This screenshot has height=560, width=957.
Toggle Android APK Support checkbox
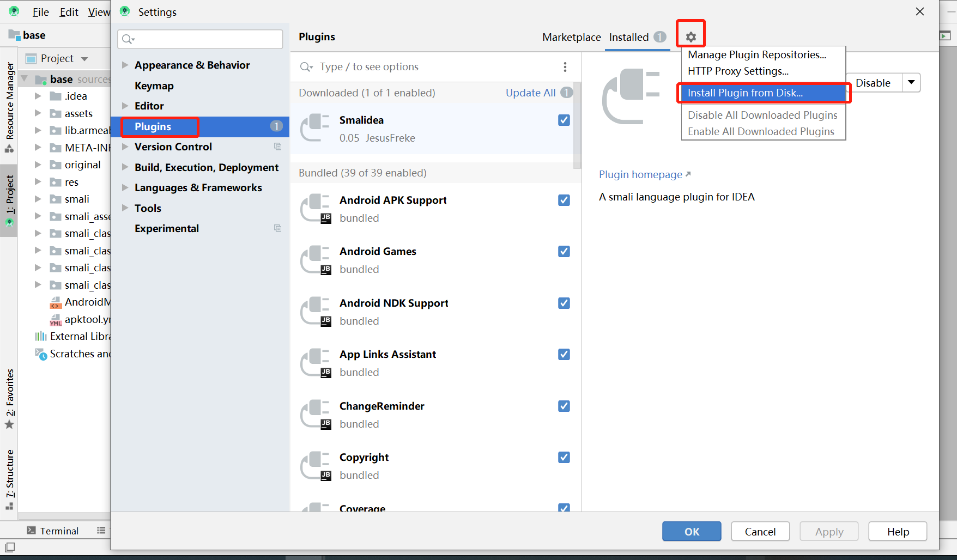coord(564,200)
